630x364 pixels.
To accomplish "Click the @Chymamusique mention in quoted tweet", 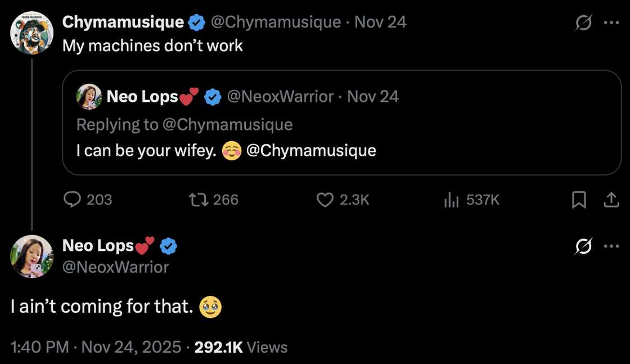I will 311,151.
